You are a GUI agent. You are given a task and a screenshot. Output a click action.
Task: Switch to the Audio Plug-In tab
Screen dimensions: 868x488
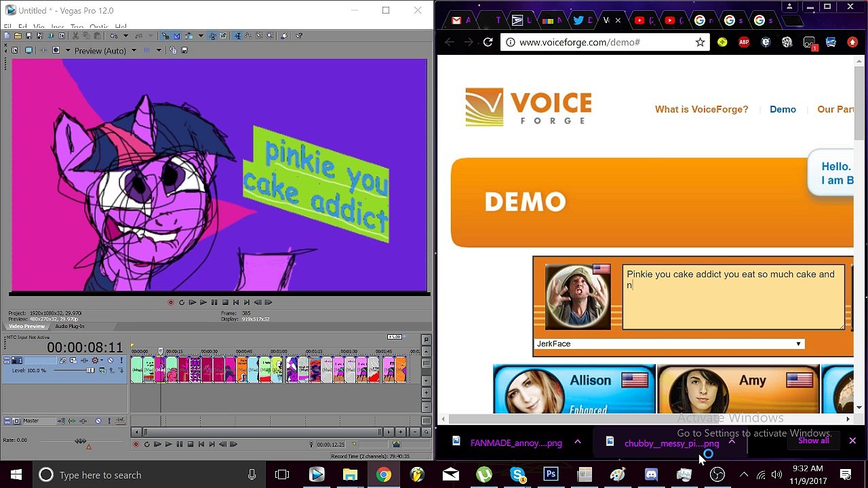coord(70,326)
